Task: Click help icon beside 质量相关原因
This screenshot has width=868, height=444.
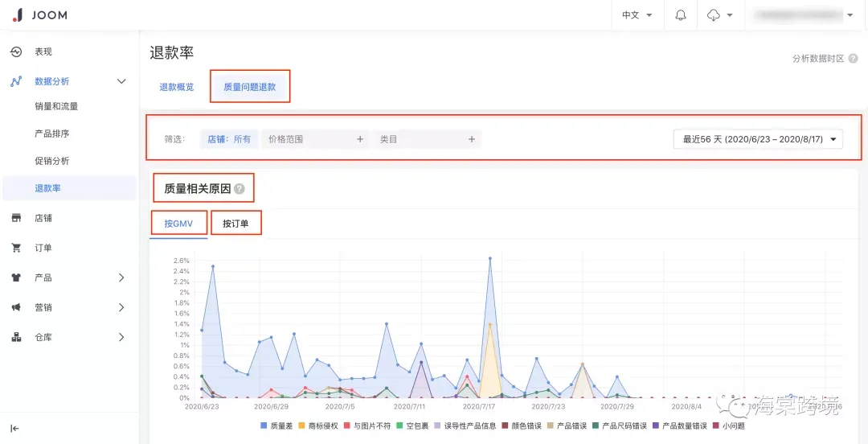Action: click(239, 189)
